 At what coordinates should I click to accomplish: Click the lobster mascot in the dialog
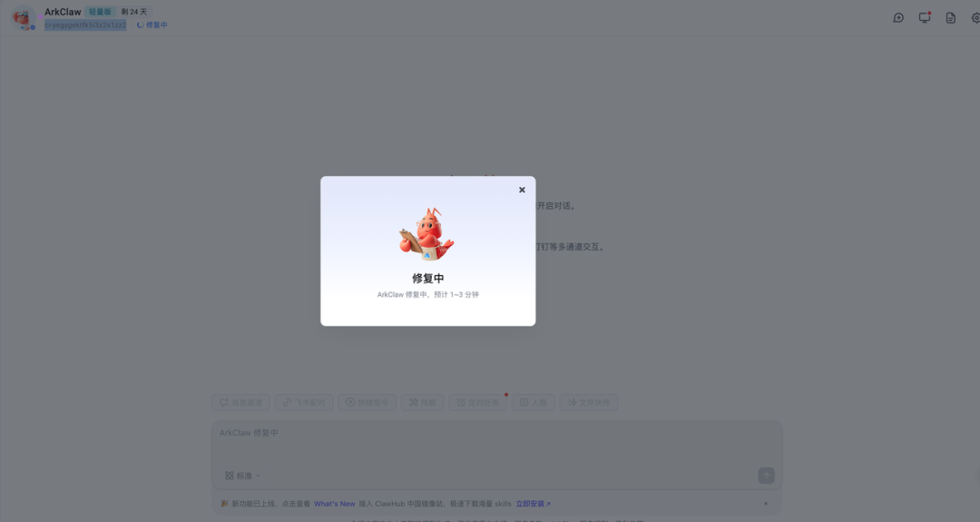coord(427,234)
